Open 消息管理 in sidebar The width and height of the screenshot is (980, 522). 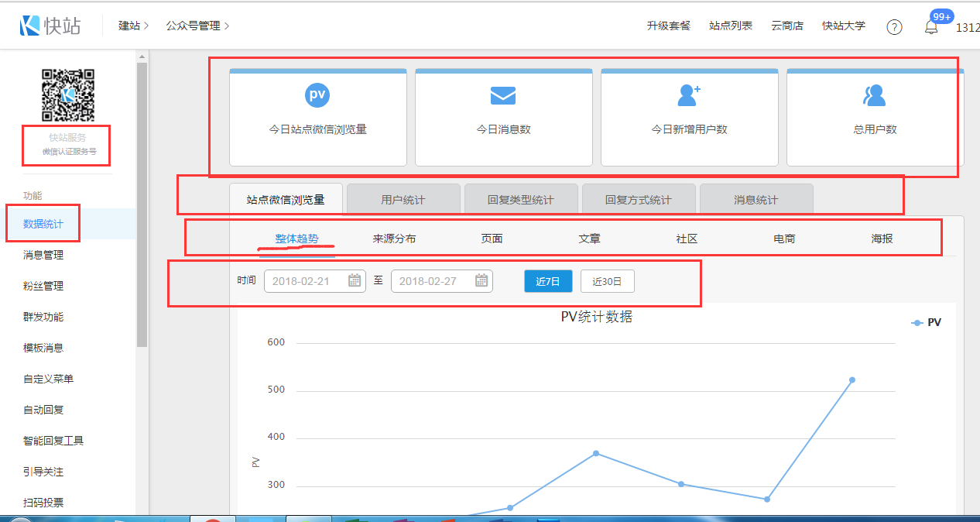point(43,255)
